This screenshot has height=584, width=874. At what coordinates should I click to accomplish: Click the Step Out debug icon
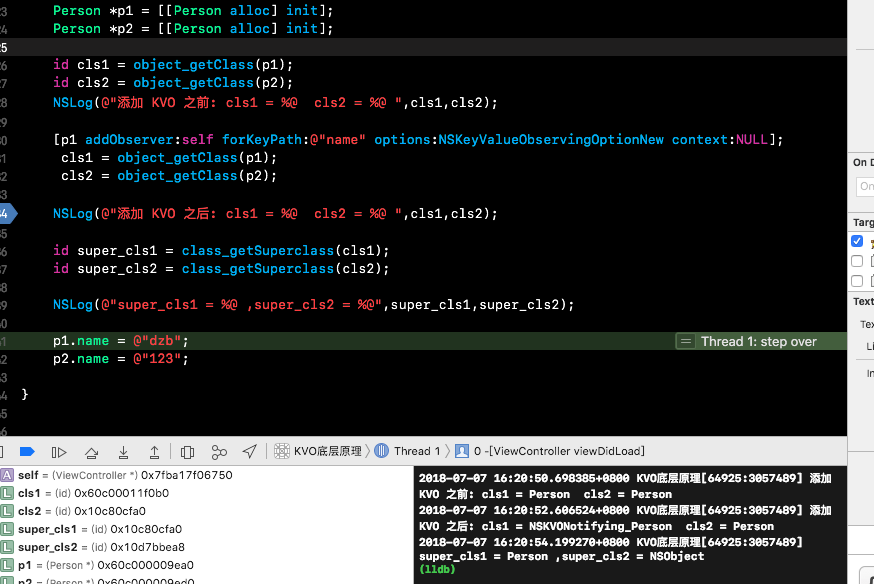[x=154, y=452]
